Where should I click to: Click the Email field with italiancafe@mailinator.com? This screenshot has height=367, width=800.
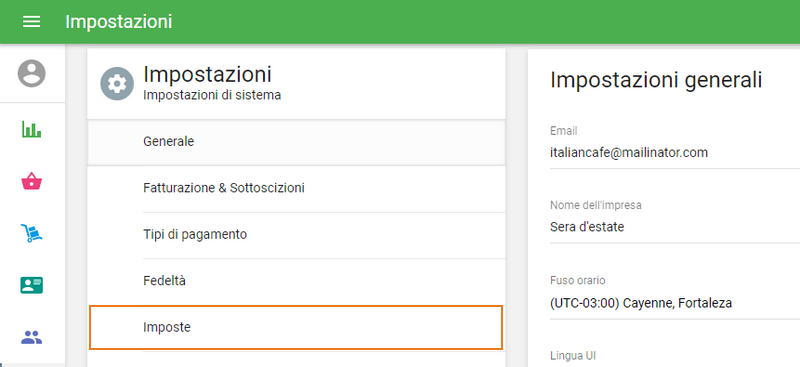click(x=674, y=152)
